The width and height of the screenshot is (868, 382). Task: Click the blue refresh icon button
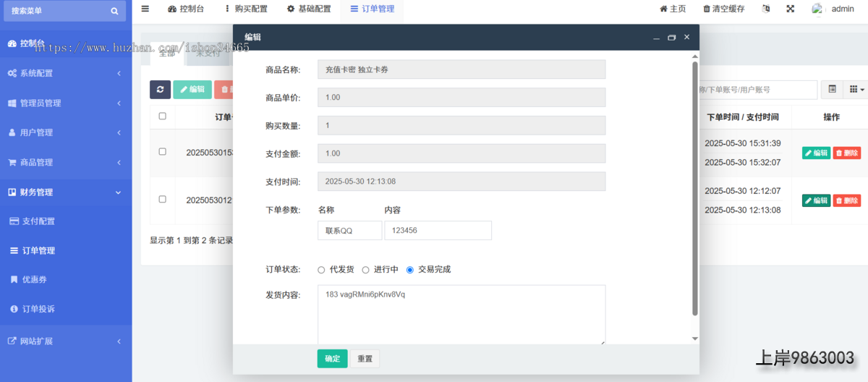pyautogui.click(x=160, y=90)
